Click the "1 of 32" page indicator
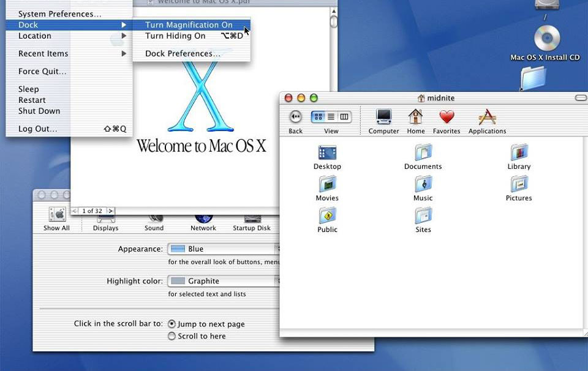Viewport: 588px width, 371px height. tap(92, 211)
